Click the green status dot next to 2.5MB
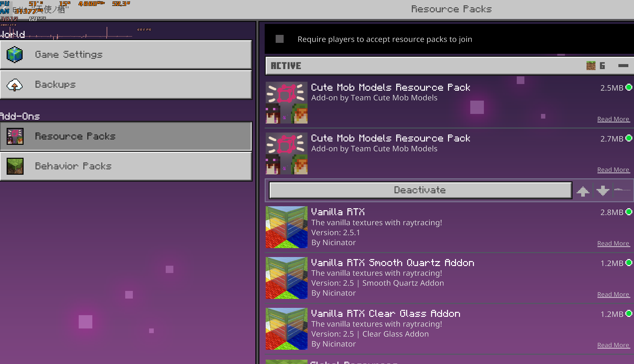The width and height of the screenshot is (634, 364). pyautogui.click(x=629, y=87)
